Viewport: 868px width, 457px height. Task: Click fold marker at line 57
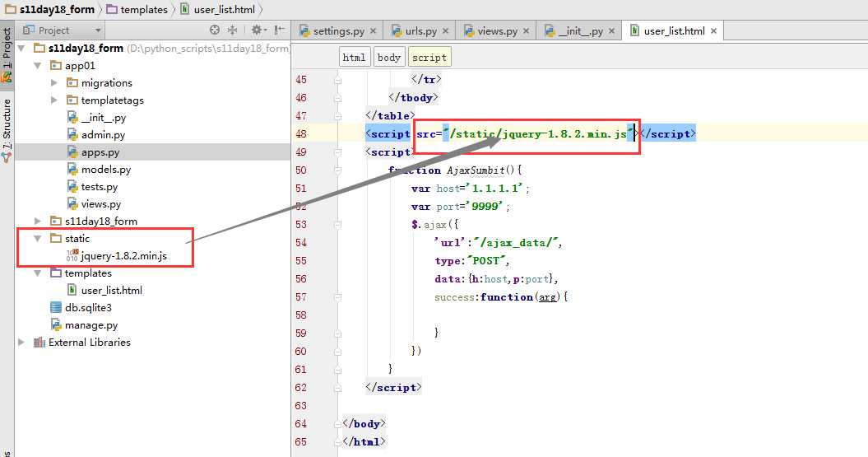(337, 297)
